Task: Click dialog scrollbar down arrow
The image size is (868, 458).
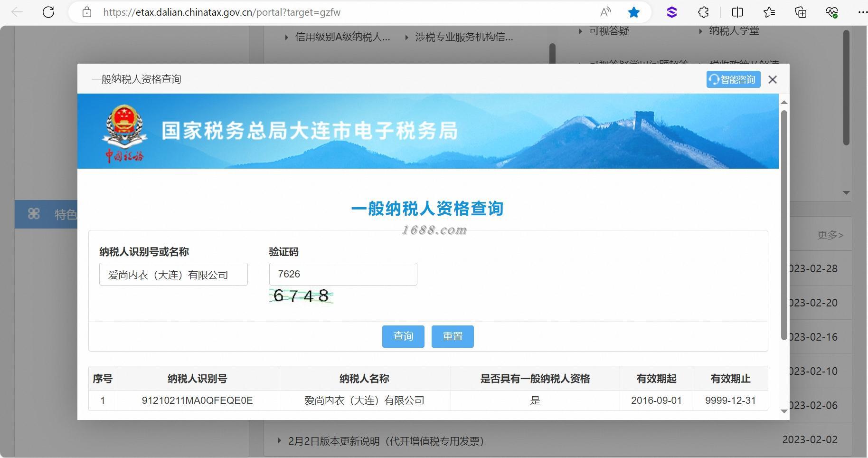Action: point(784,411)
